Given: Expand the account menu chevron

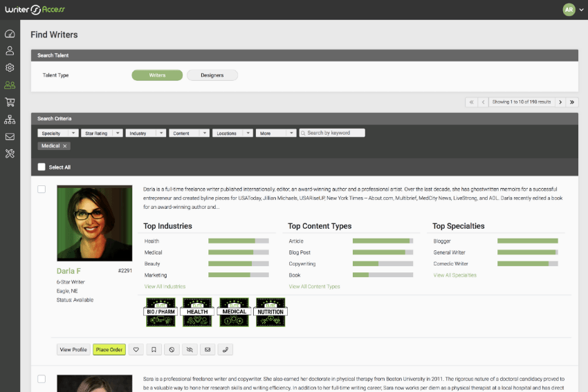Looking at the screenshot, I should 581,10.
